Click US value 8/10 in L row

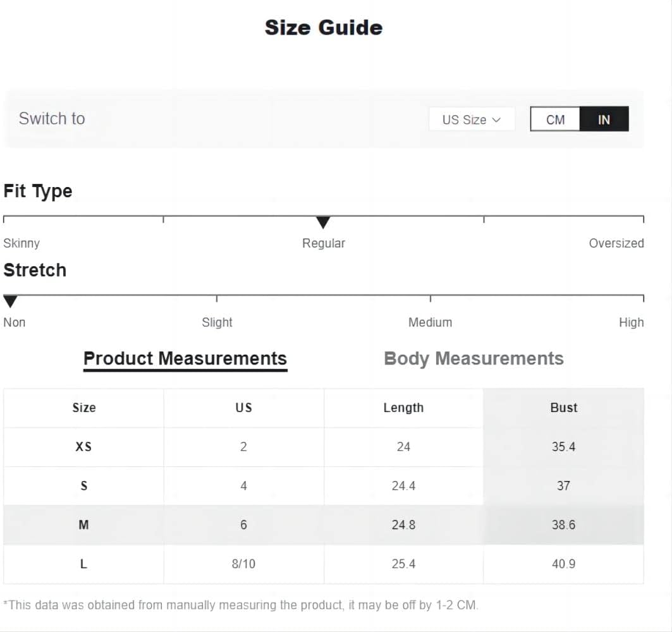(x=243, y=564)
